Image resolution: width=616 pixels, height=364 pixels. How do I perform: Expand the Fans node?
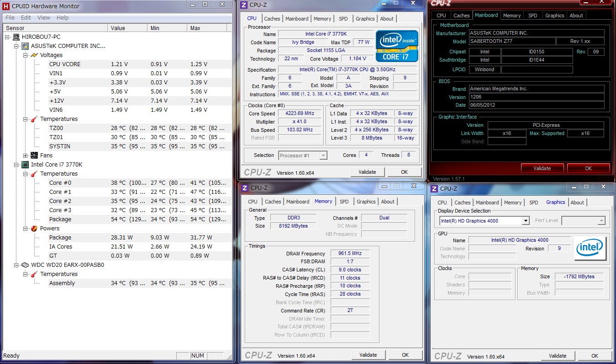pyautogui.click(x=26, y=156)
